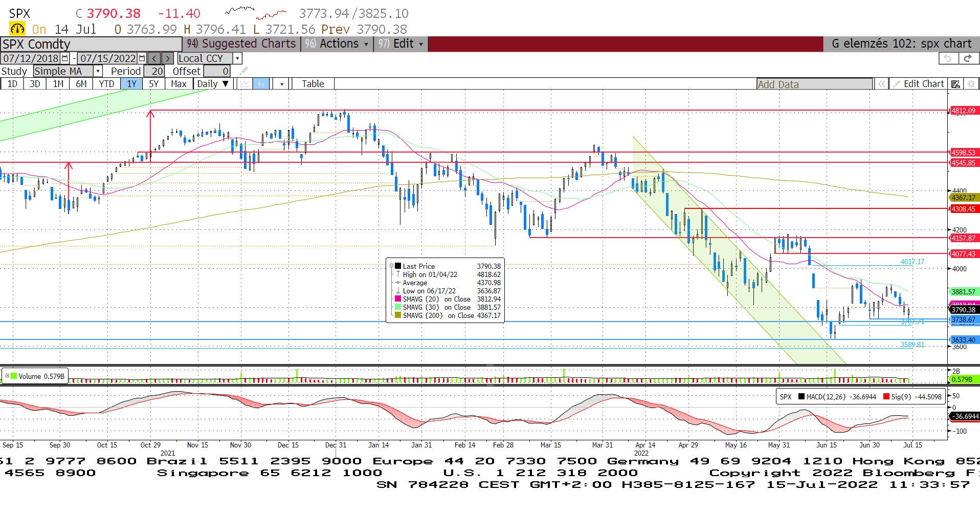
Task: Open the Edit menu dropdown
Action: (400, 44)
